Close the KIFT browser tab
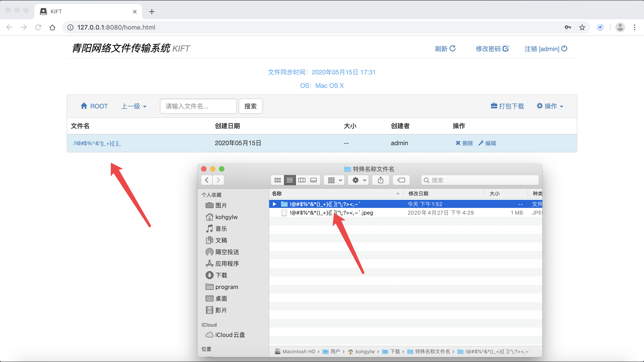The image size is (644, 362). (135, 11)
